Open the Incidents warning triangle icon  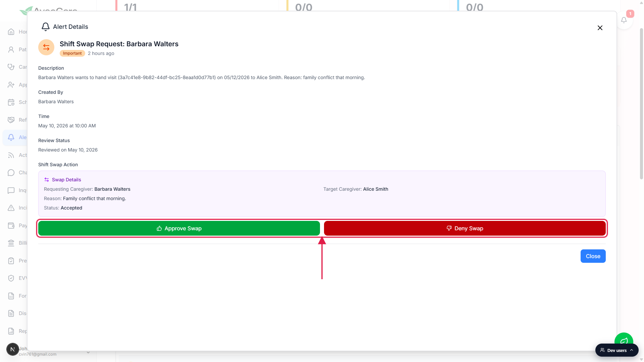point(11,208)
